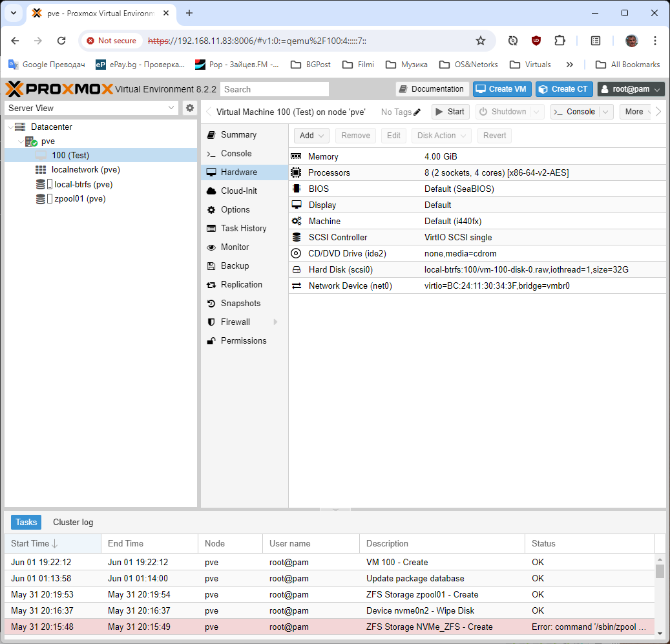Bookmark this page with the star icon
Image resolution: width=670 pixels, height=644 pixels.
pos(481,41)
